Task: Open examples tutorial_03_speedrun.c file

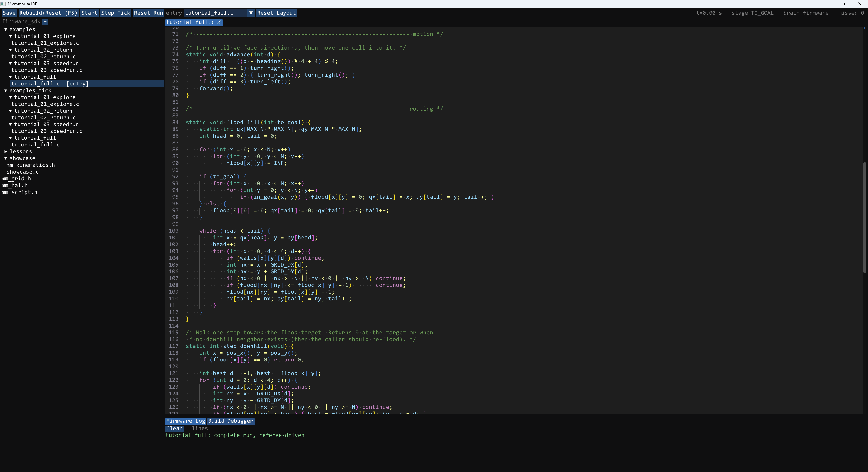Action: 47,70
